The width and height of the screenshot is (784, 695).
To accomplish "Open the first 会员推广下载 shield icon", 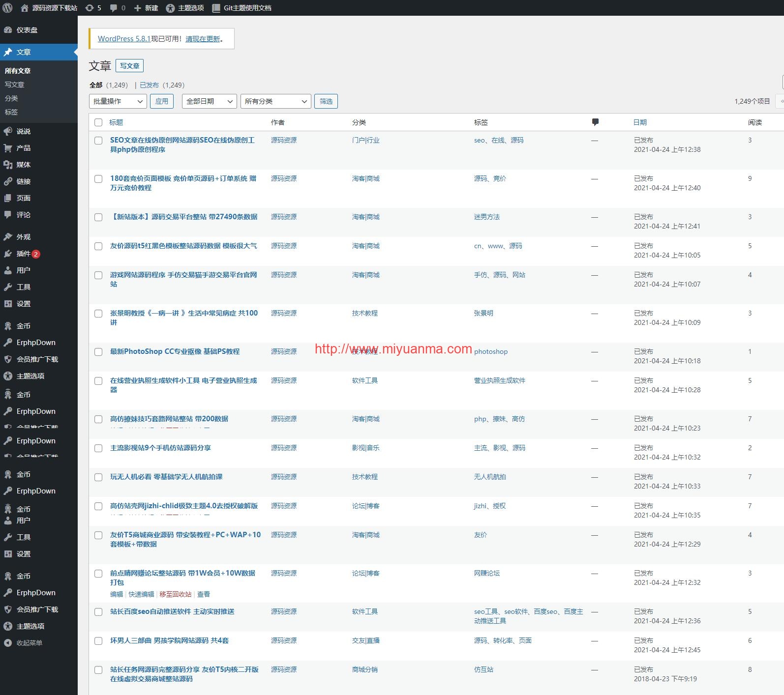I will coord(8,359).
